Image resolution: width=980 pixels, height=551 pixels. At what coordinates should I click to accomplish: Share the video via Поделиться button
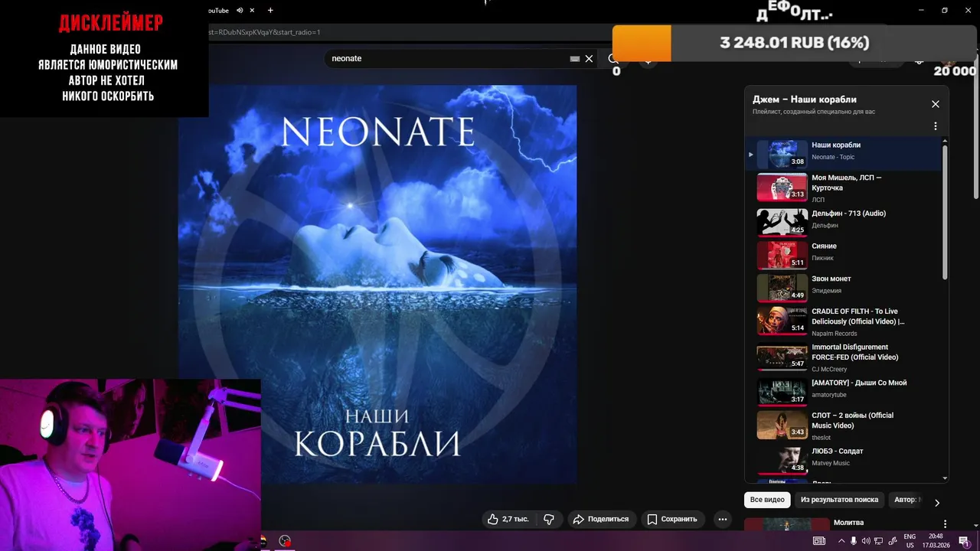click(x=601, y=519)
